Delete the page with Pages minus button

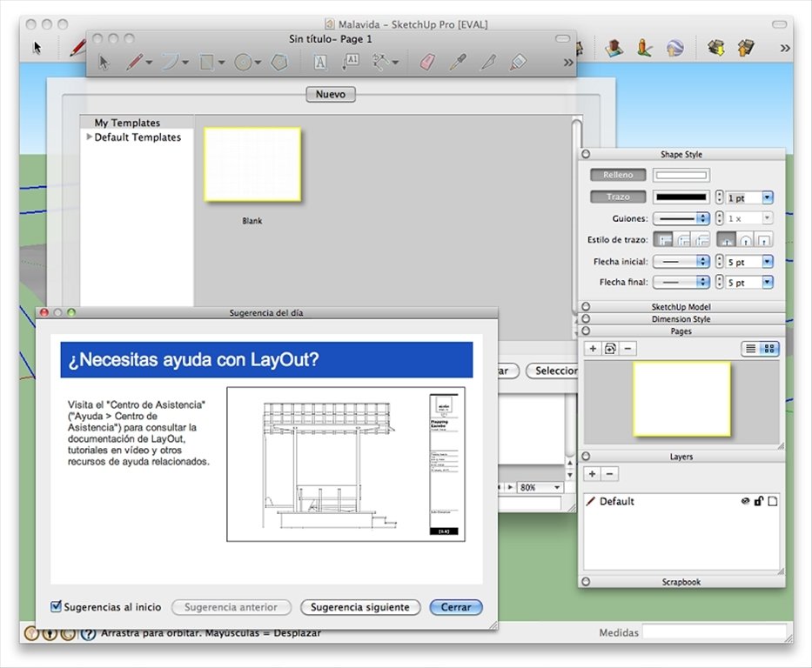point(627,349)
